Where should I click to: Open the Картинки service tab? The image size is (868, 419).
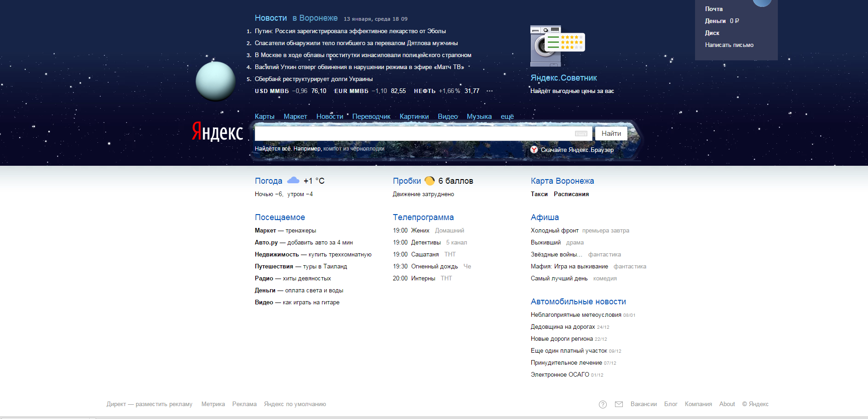[x=414, y=116]
